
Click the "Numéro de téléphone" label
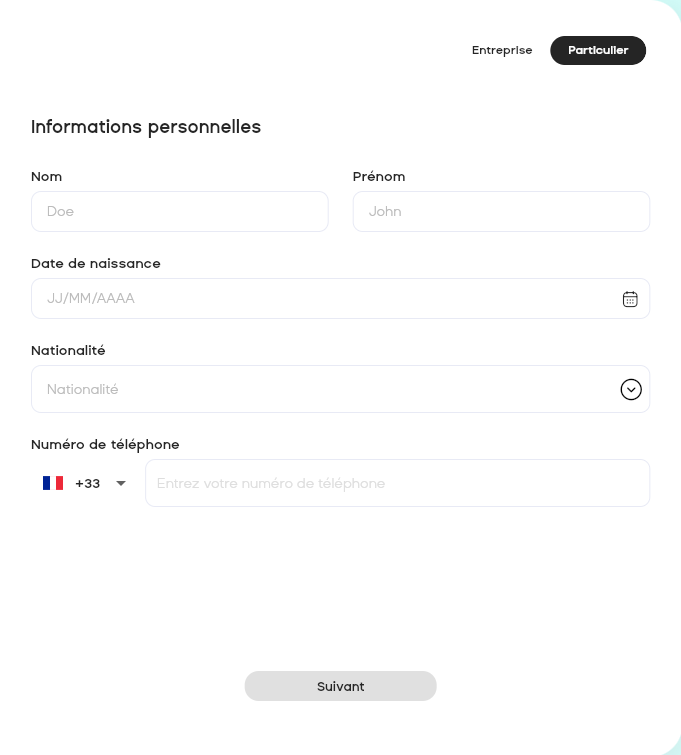click(105, 445)
